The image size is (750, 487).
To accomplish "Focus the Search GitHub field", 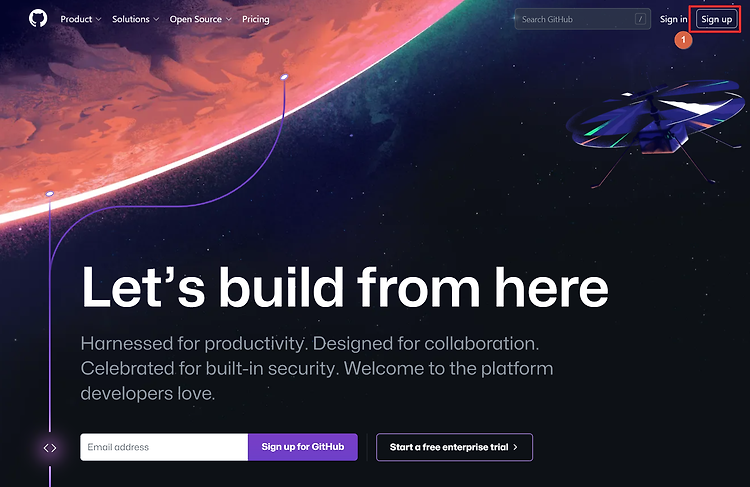I will tap(582, 19).
